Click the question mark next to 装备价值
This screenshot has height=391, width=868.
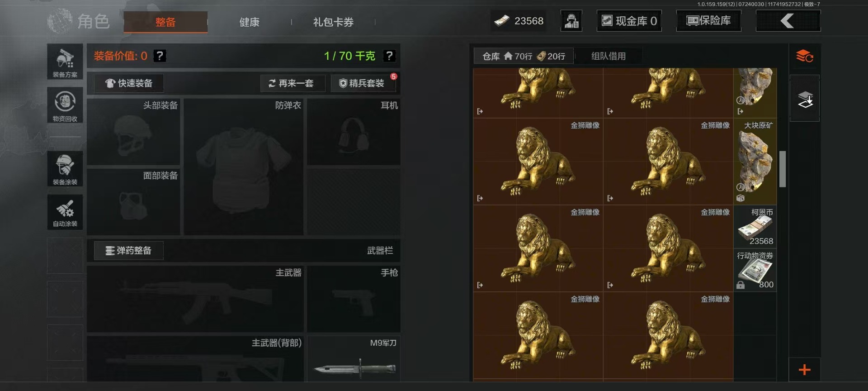[160, 56]
